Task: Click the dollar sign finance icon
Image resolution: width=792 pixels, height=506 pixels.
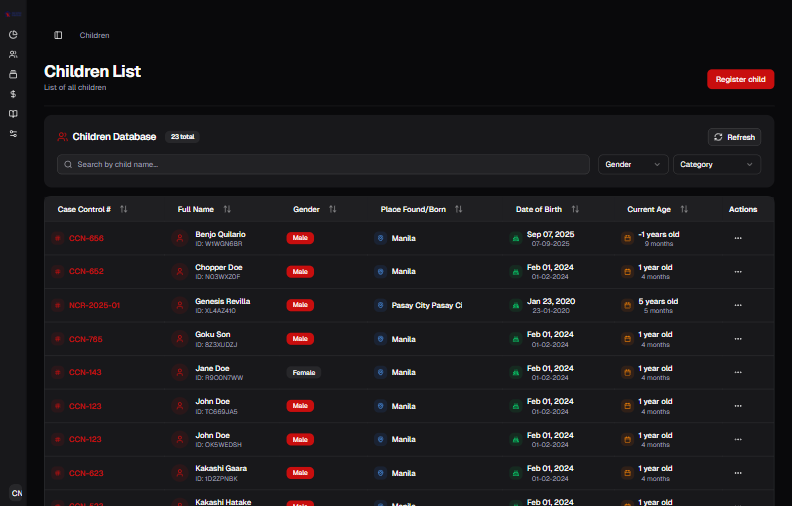Action: pyautogui.click(x=13, y=94)
